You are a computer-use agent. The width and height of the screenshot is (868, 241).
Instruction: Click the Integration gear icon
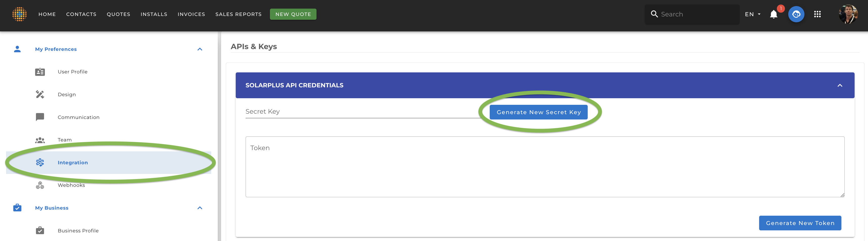click(40, 163)
